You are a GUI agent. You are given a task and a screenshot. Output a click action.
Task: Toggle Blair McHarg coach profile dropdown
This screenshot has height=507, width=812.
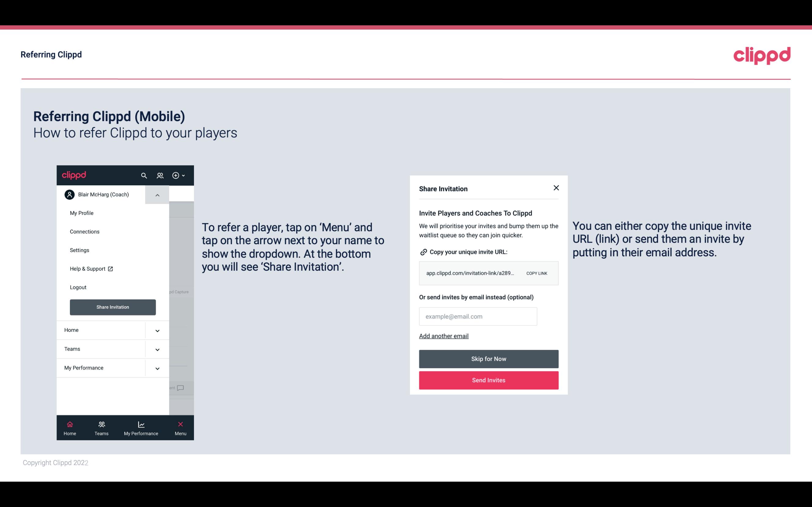(x=157, y=194)
